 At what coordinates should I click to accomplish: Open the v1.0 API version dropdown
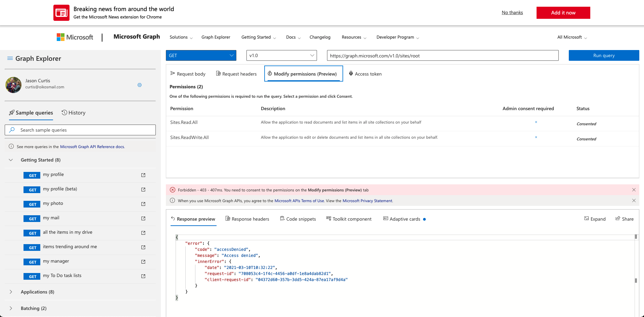(x=281, y=55)
